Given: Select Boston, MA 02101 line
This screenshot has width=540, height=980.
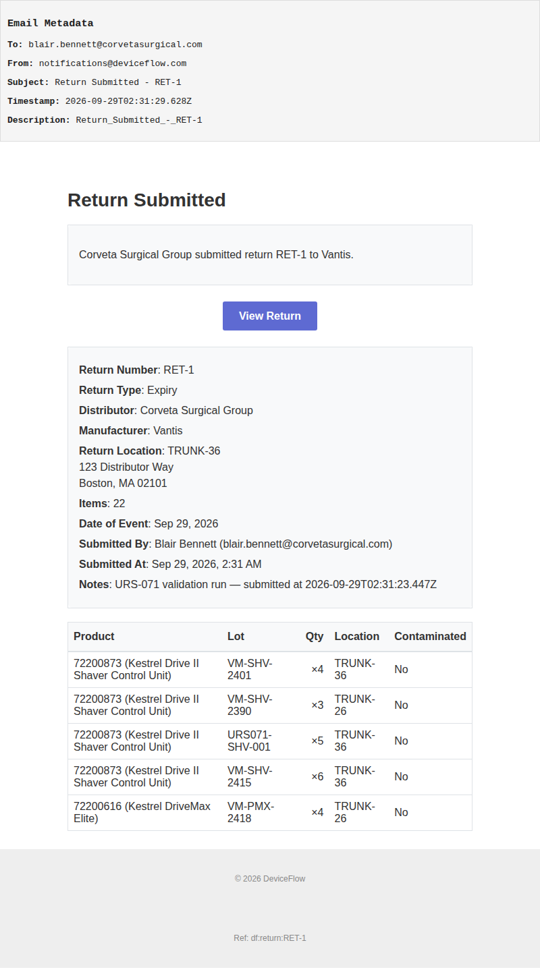Looking at the screenshot, I should pos(123,483).
